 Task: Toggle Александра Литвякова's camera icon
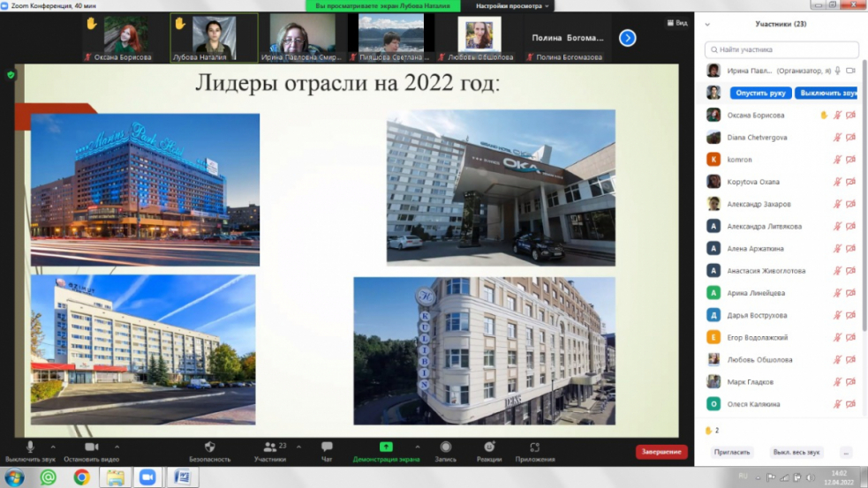[x=851, y=226]
